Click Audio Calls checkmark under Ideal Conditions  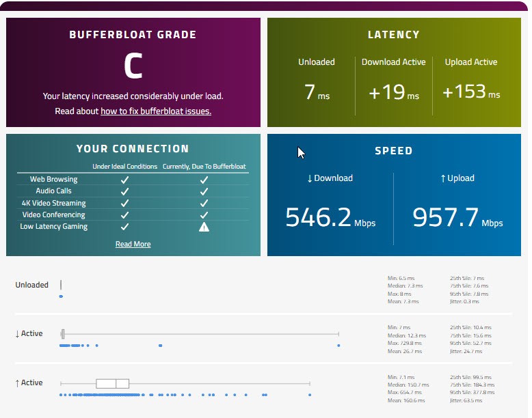pos(124,191)
